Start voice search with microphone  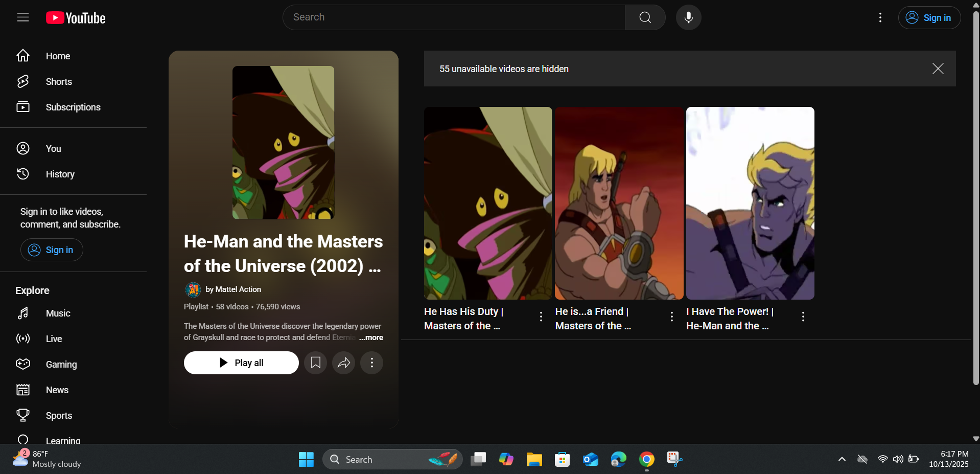688,17
